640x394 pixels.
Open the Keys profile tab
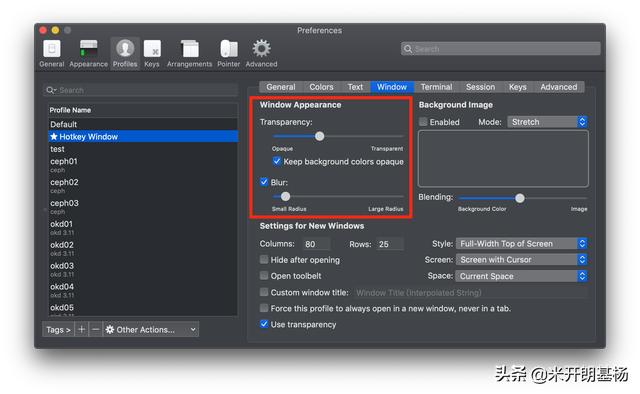tap(518, 87)
